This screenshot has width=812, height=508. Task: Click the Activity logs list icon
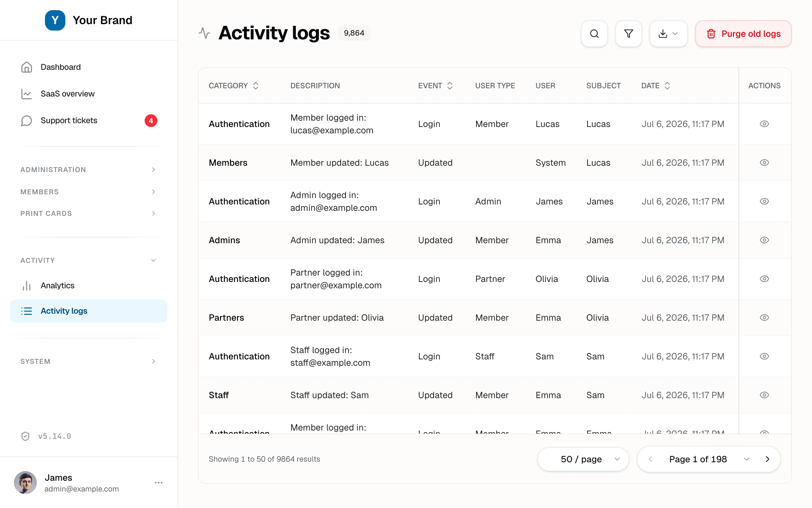[x=27, y=311]
